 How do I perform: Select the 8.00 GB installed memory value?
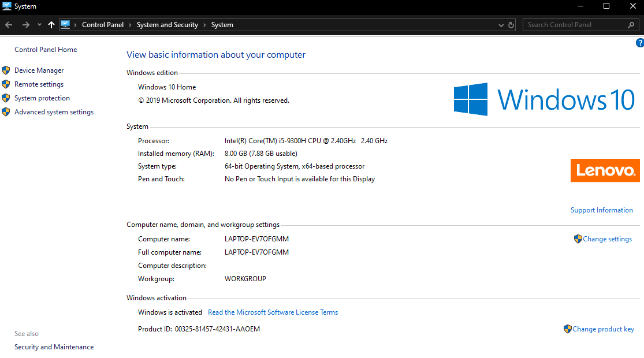[x=261, y=154]
